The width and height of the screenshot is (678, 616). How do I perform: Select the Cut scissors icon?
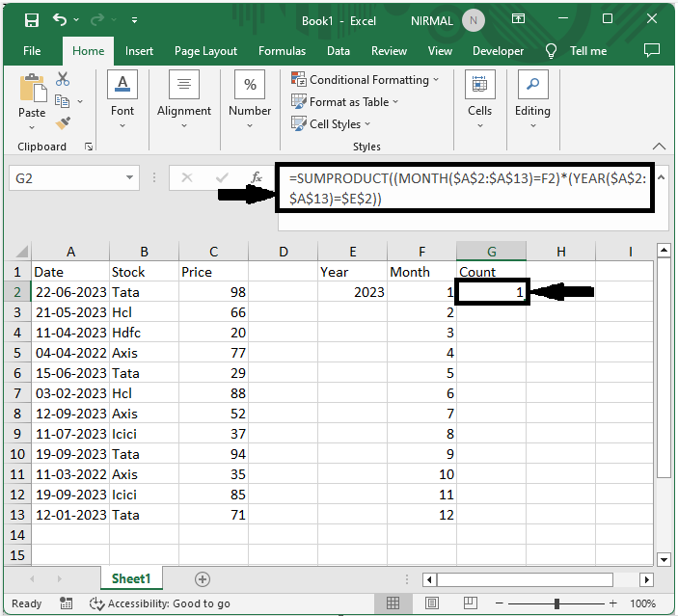[63, 79]
